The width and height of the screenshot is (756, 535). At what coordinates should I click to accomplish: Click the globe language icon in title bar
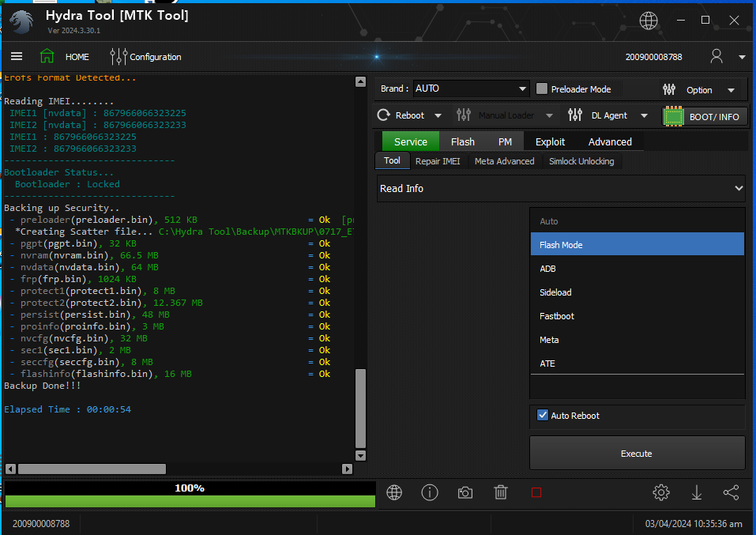click(649, 21)
